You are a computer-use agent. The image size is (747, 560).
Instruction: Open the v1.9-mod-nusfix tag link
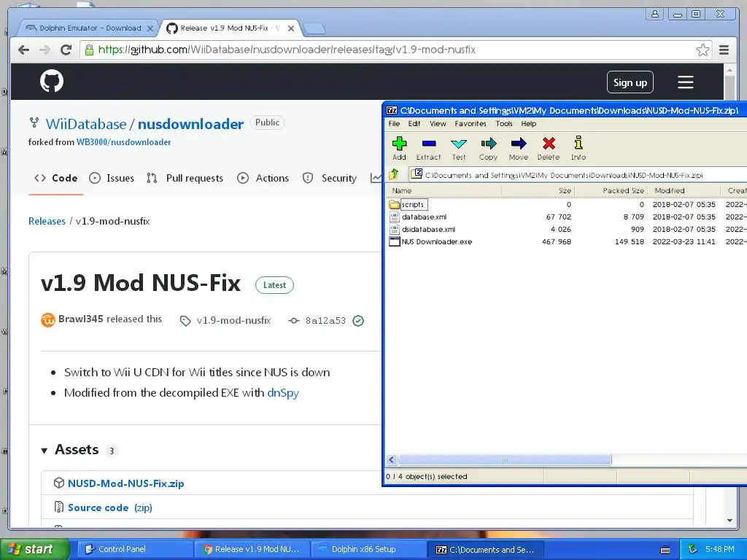click(x=233, y=321)
